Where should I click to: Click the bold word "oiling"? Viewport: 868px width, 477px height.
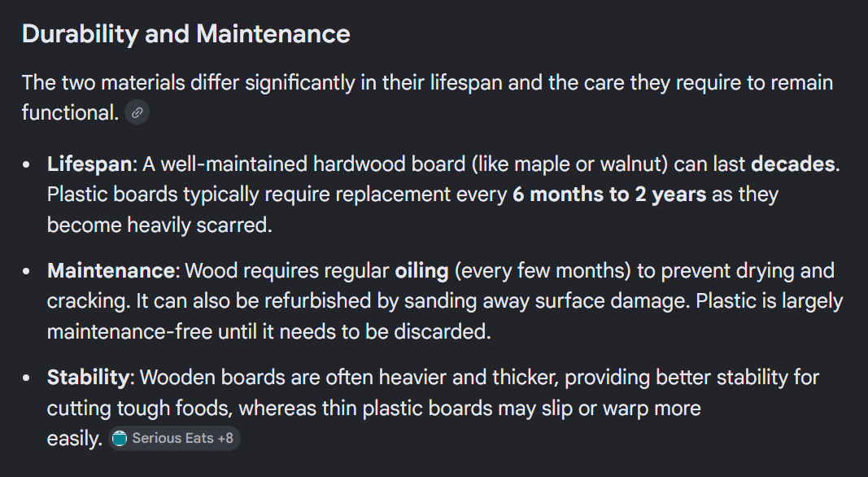point(422,270)
